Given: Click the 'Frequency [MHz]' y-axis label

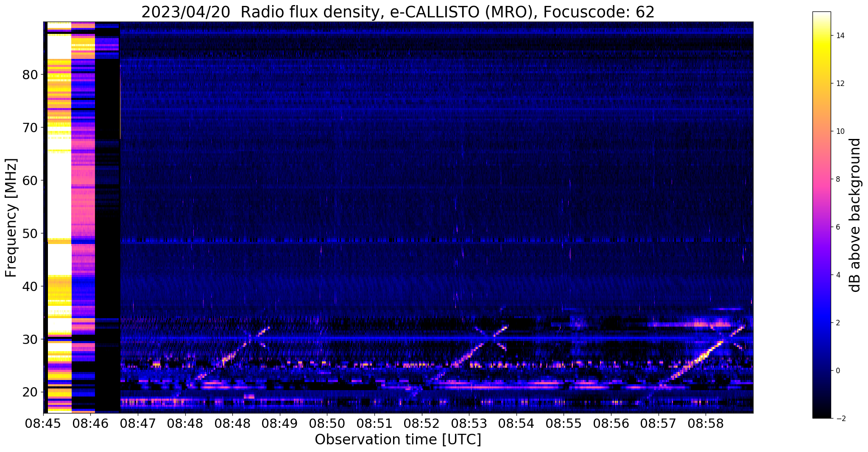Looking at the screenshot, I should pos(11,218).
